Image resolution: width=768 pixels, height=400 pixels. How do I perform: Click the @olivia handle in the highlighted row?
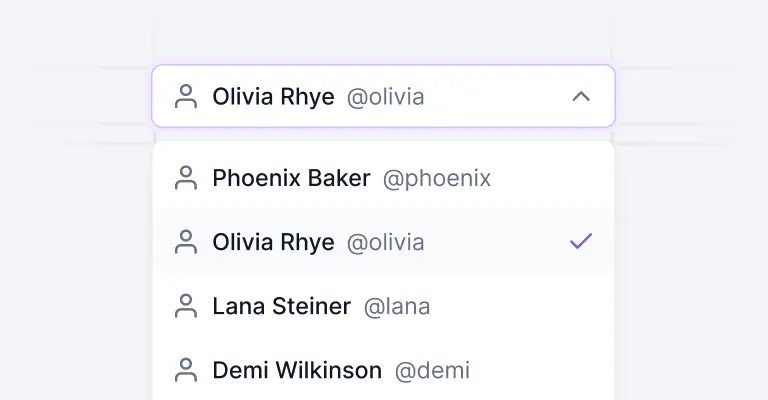[x=385, y=242]
